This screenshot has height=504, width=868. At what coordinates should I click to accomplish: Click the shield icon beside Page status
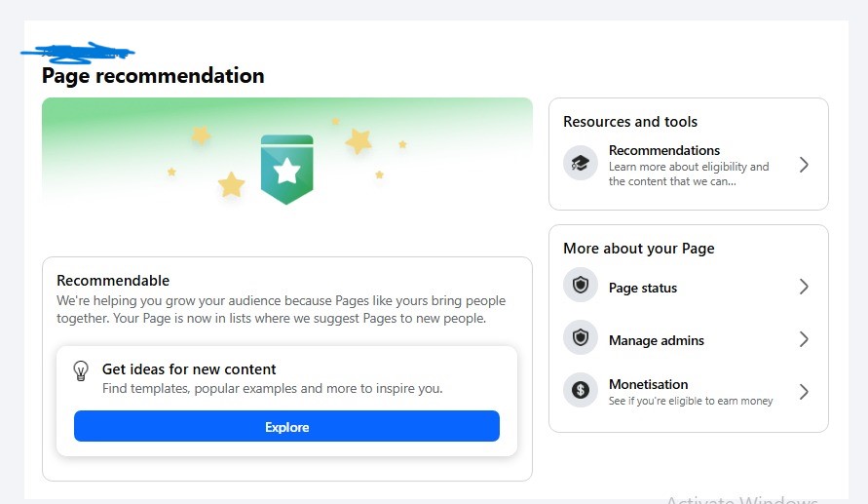(x=581, y=286)
